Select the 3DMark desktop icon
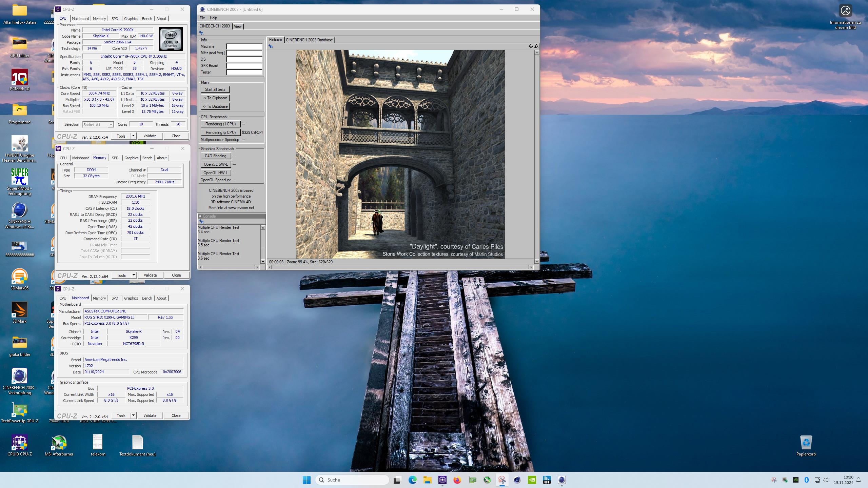Image resolution: width=868 pixels, height=488 pixels. click(x=20, y=312)
